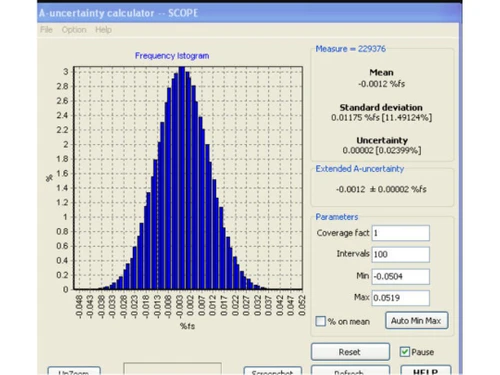Click the Mean value -0.0012 %fs

(x=381, y=84)
